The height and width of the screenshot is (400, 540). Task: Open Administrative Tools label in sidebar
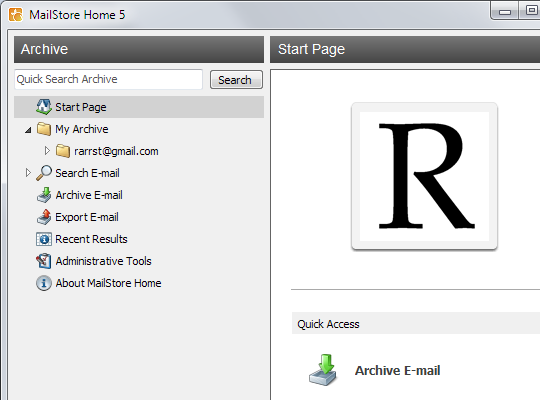104,261
